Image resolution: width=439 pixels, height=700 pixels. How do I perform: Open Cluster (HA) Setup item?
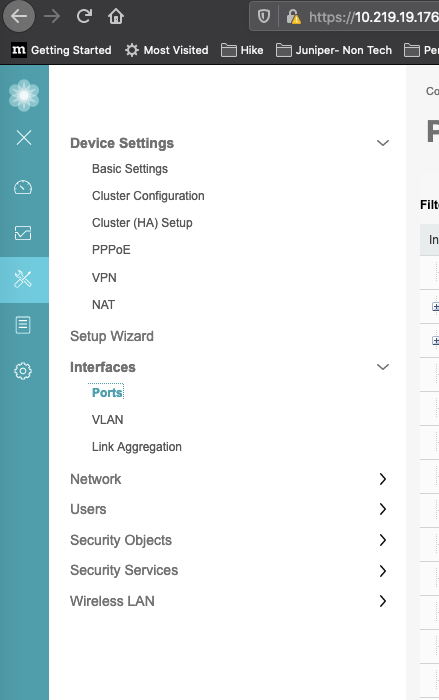(142, 223)
